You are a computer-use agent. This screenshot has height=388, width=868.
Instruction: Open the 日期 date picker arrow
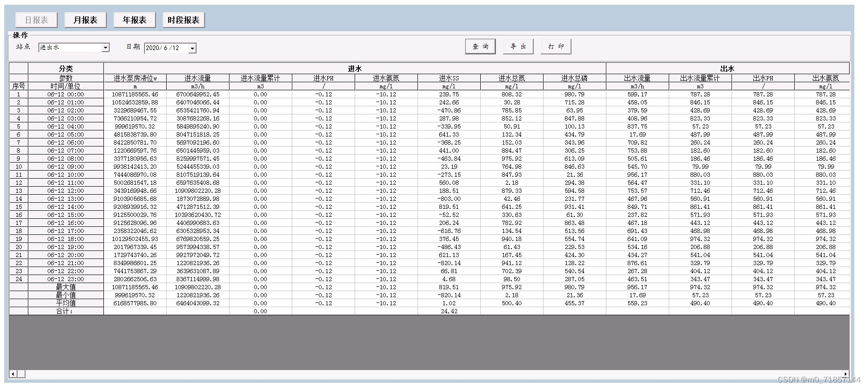tap(192, 48)
